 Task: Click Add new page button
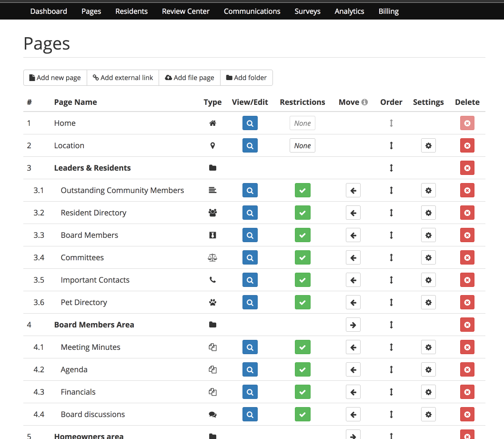(55, 78)
